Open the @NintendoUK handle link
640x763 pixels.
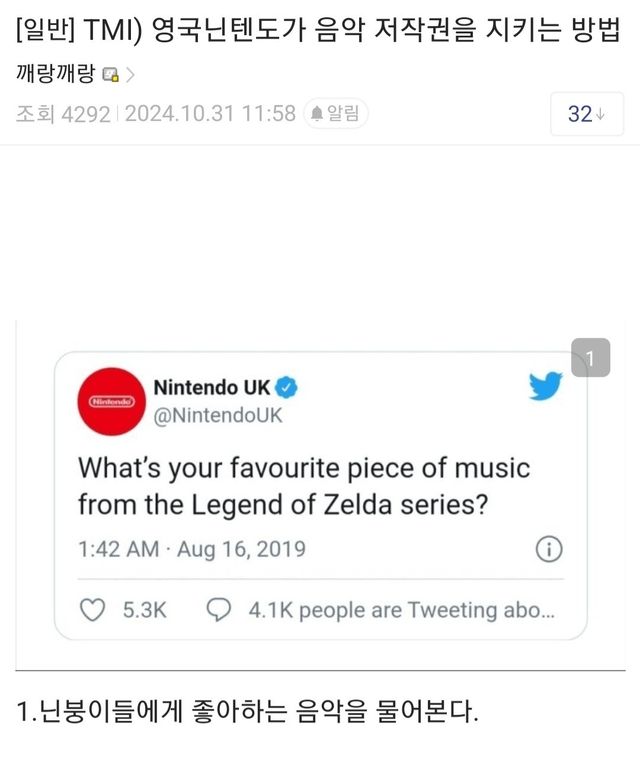217,415
